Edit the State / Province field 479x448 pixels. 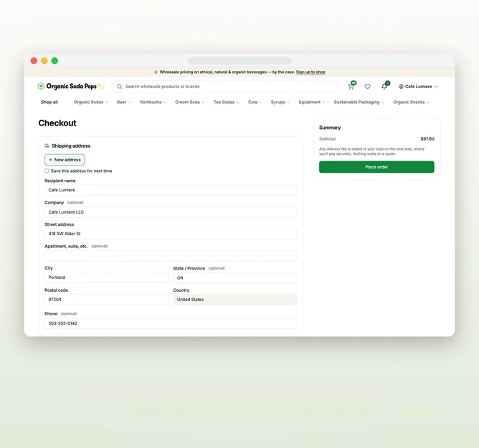pyautogui.click(x=235, y=278)
